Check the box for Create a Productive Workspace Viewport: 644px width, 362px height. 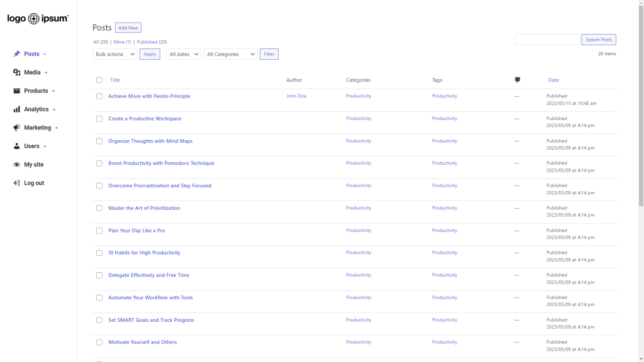click(99, 119)
